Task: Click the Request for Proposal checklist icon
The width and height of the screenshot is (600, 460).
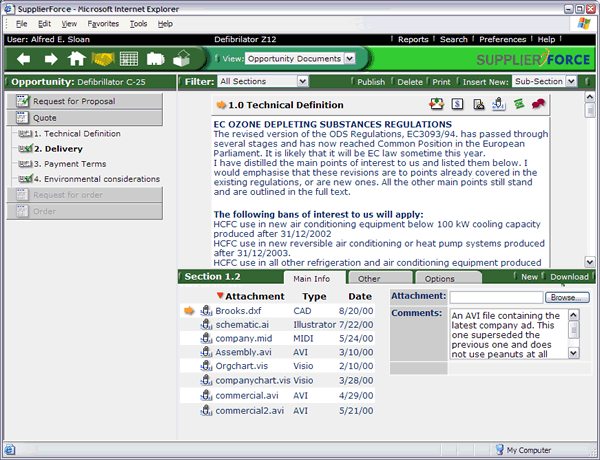Action: click(23, 101)
